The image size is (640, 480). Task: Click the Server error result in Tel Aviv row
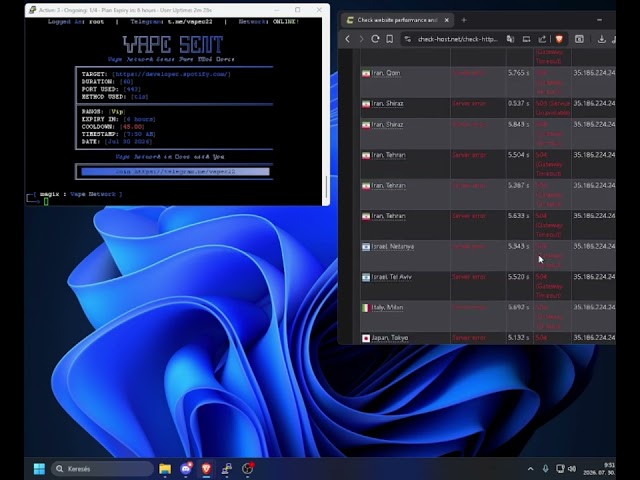click(469, 277)
